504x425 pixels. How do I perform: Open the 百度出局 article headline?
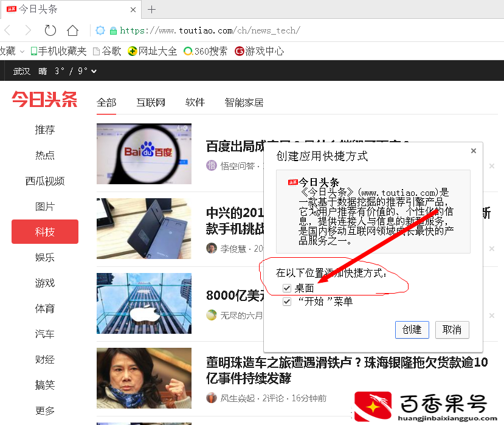(235, 147)
